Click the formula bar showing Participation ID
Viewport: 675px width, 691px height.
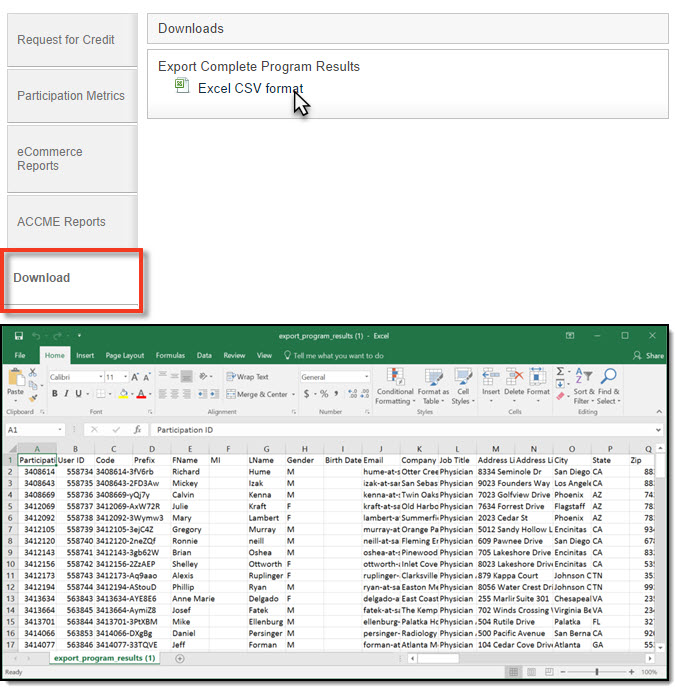tap(405, 430)
